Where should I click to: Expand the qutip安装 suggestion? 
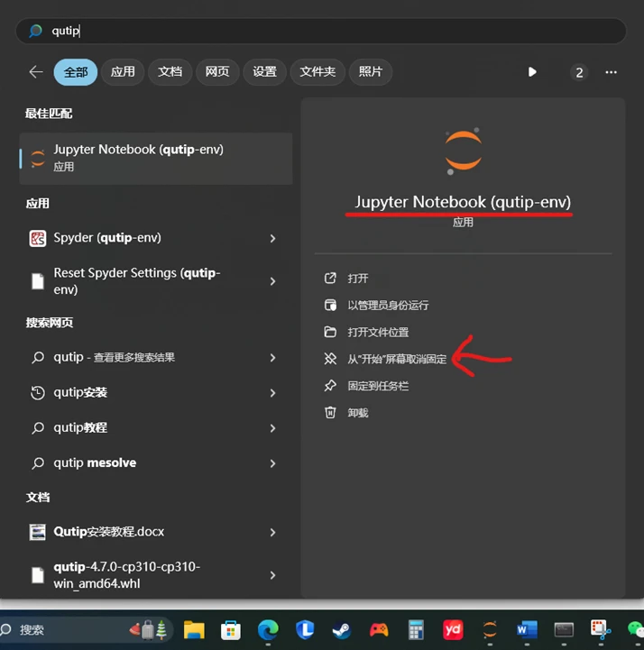(272, 393)
